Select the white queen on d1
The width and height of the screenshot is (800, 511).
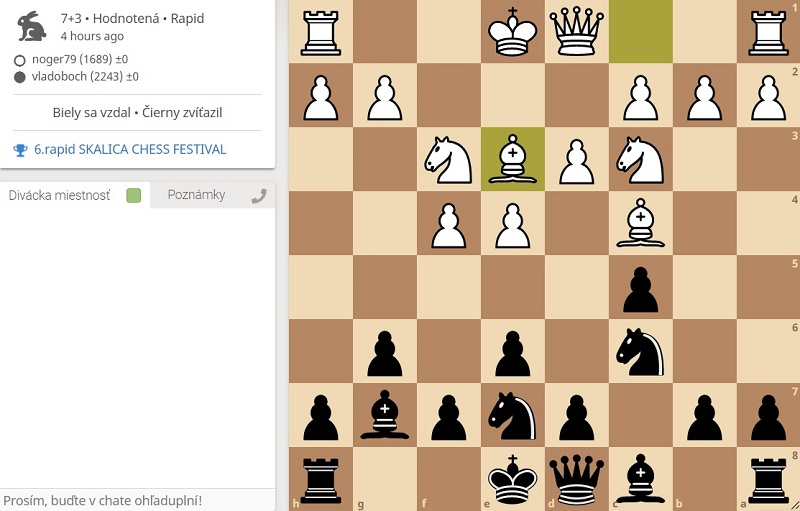click(577, 31)
